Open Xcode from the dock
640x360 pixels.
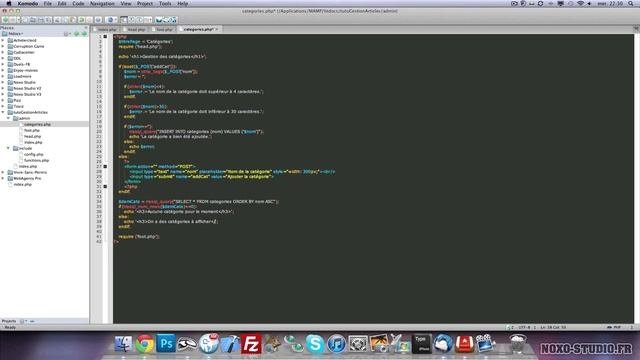point(230,344)
